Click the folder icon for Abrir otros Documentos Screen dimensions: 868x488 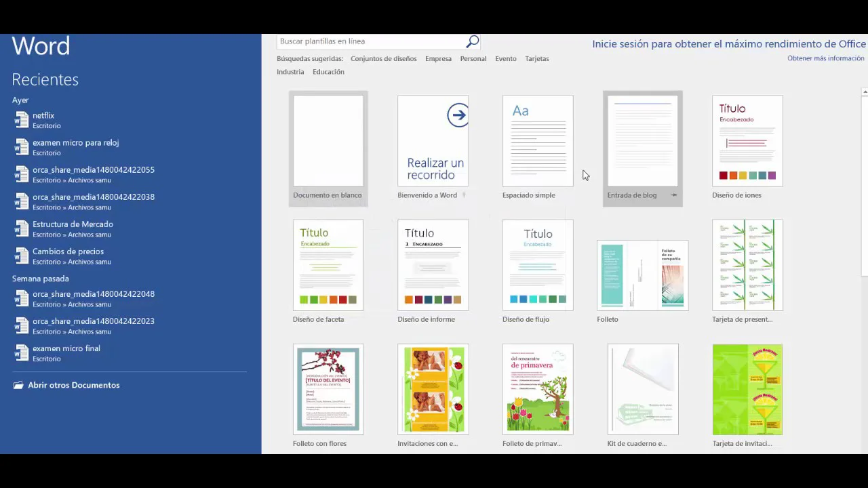pyautogui.click(x=18, y=385)
